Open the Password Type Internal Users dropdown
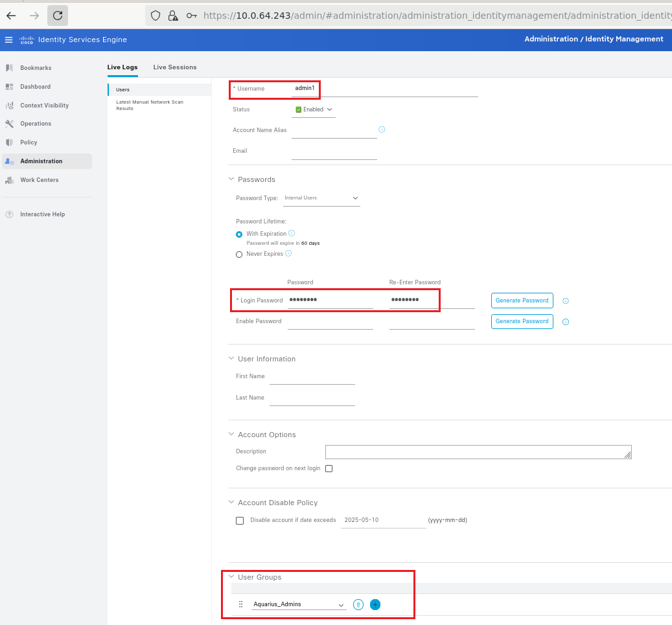This screenshot has width=672, height=625. click(321, 198)
